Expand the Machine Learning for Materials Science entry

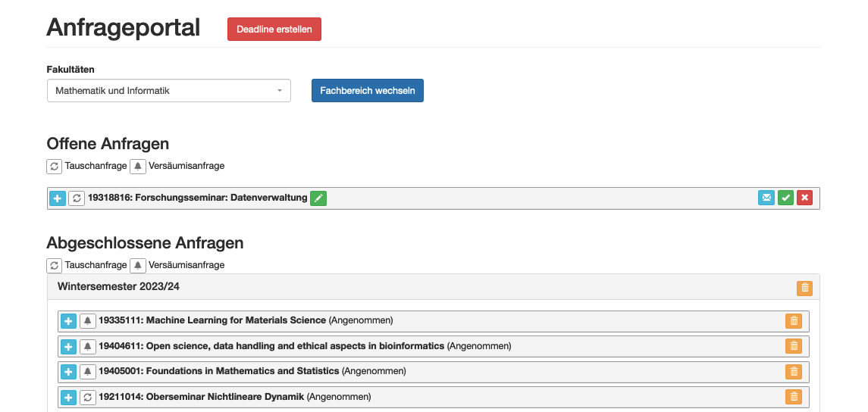(x=68, y=321)
